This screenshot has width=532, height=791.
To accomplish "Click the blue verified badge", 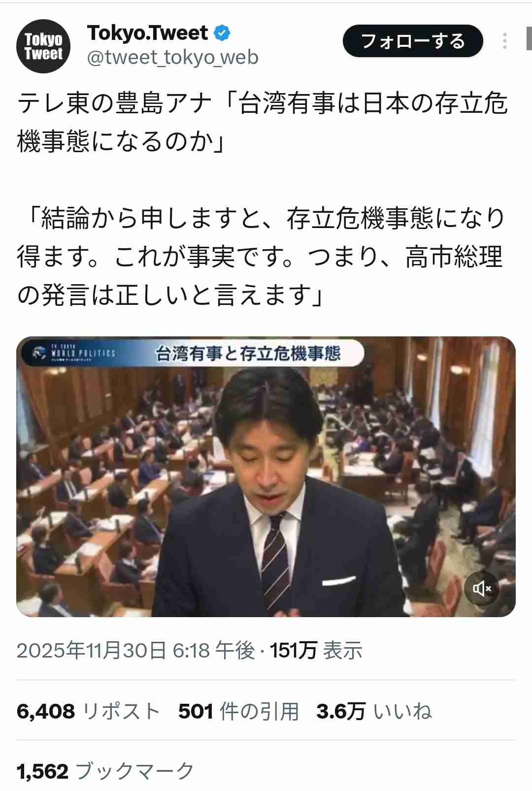I will click(x=222, y=33).
